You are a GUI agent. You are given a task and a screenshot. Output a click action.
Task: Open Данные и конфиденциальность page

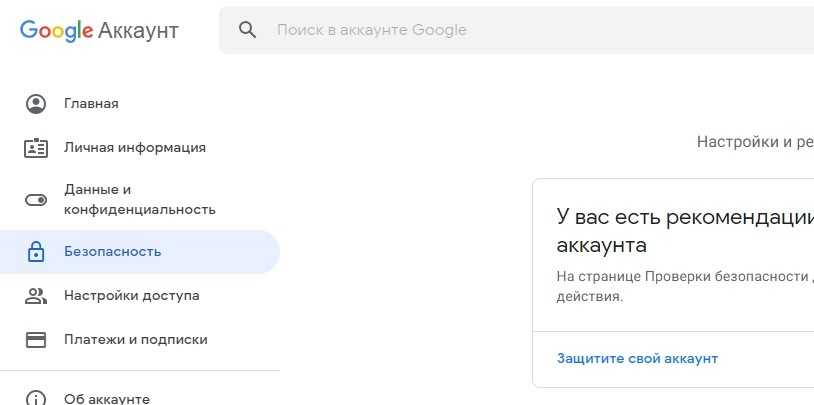pos(139,200)
